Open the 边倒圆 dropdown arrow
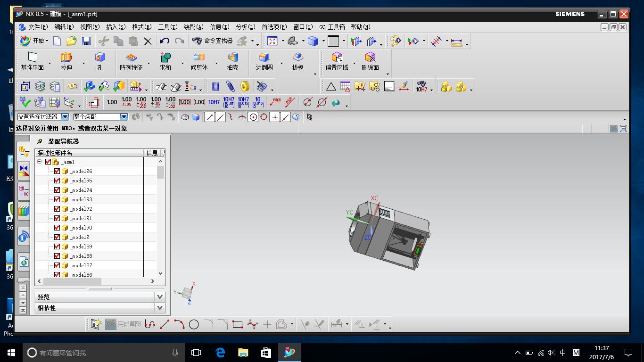Viewport: 644px width, 362px height. [281, 63]
